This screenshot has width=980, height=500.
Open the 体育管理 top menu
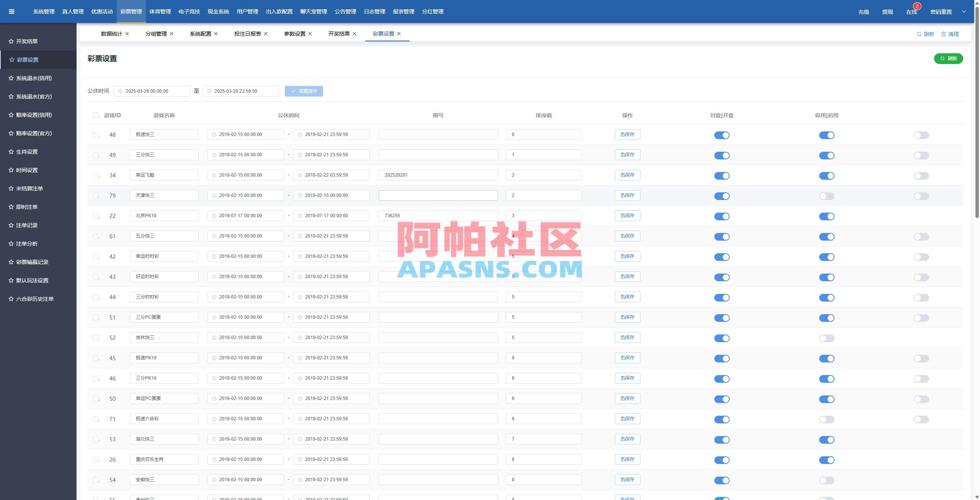(x=160, y=11)
